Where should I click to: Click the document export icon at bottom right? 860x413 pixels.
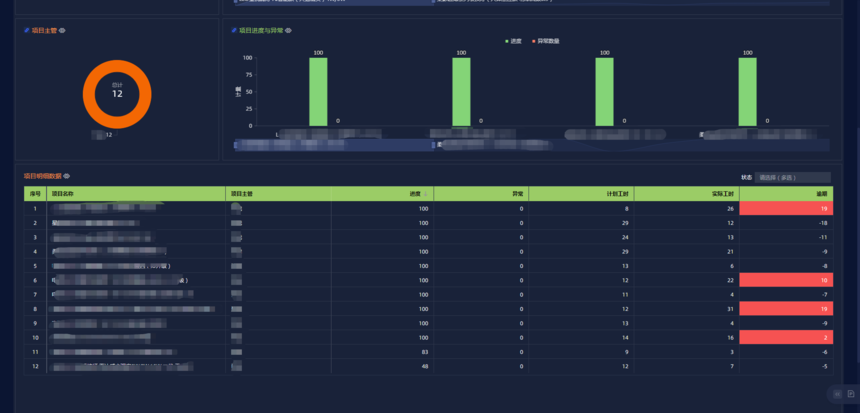click(850, 394)
